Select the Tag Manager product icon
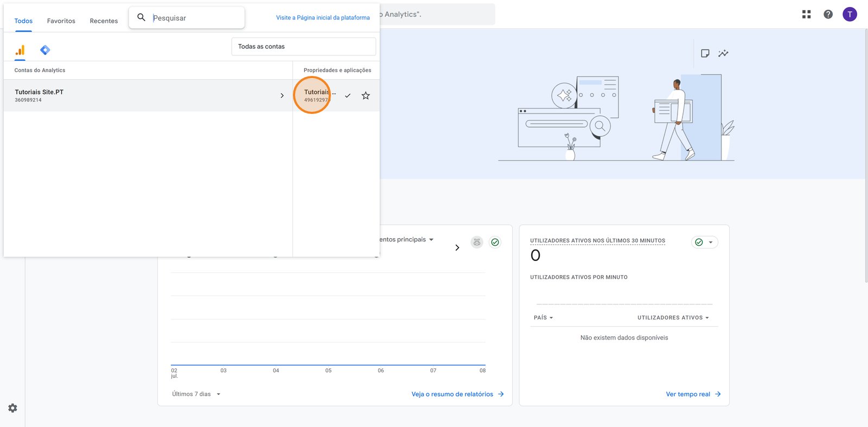868x427 pixels. [45, 50]
